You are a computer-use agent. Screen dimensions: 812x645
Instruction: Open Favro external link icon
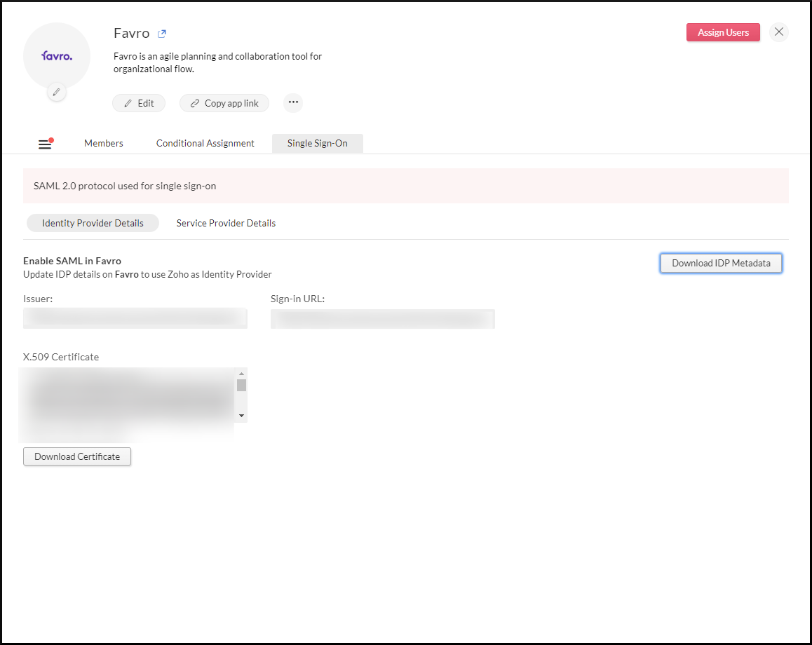click(x=161, y=34)
